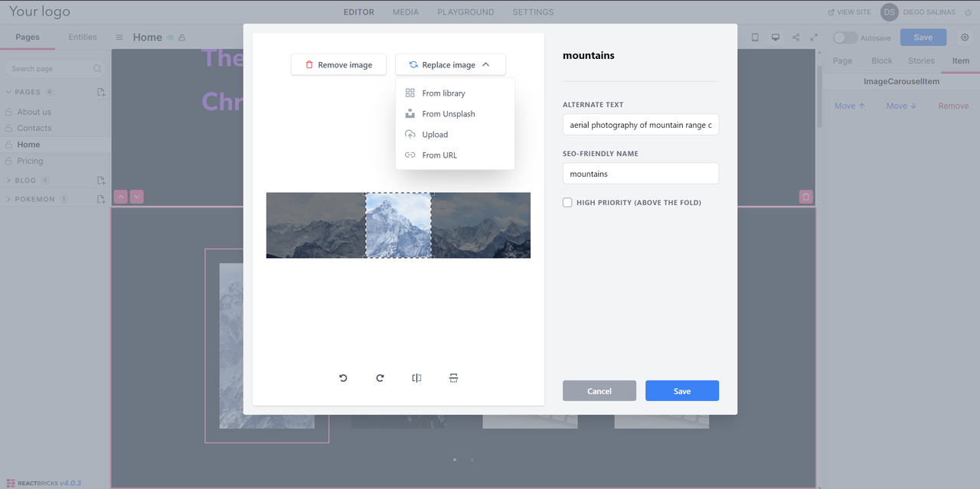Screen dimensions: 980x489
Task: Switch to desktop preview mode
Action: tap(776, 37)
